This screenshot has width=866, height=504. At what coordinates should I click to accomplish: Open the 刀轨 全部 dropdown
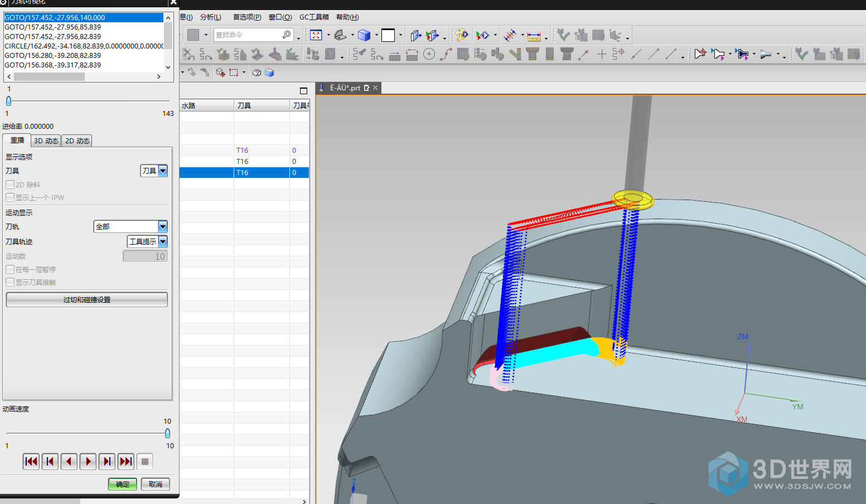(130, 226)
